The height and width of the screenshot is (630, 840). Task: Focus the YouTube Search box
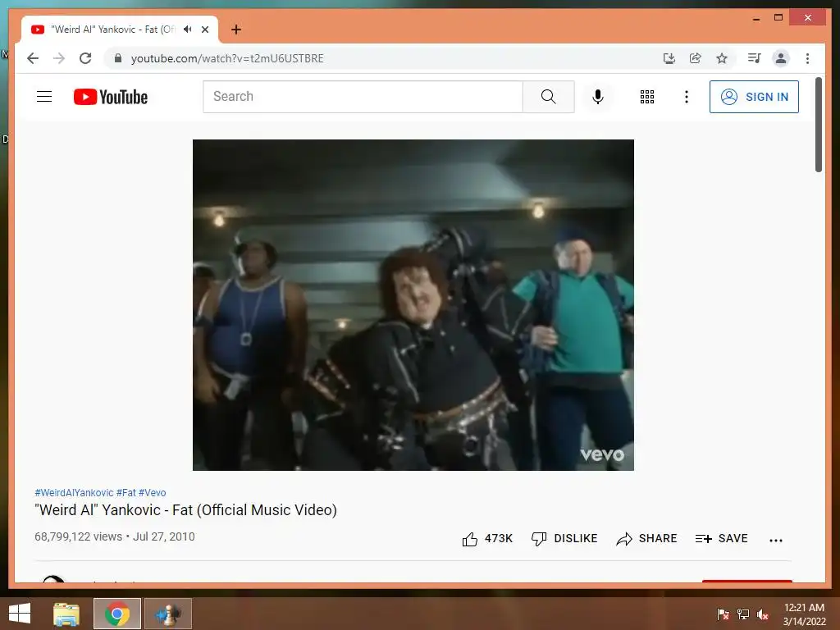[x=363, y=97]
